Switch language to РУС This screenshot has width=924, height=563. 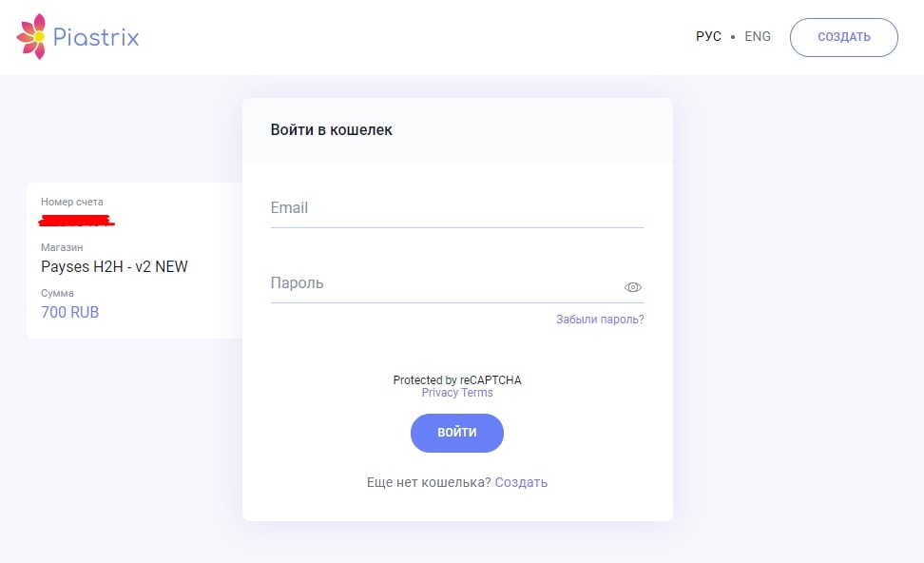708,37
